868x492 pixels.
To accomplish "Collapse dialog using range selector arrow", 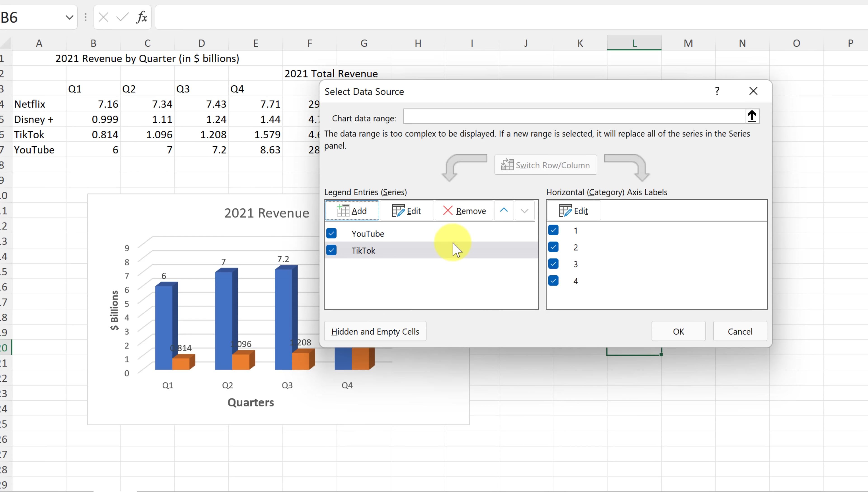I will 752,116.
